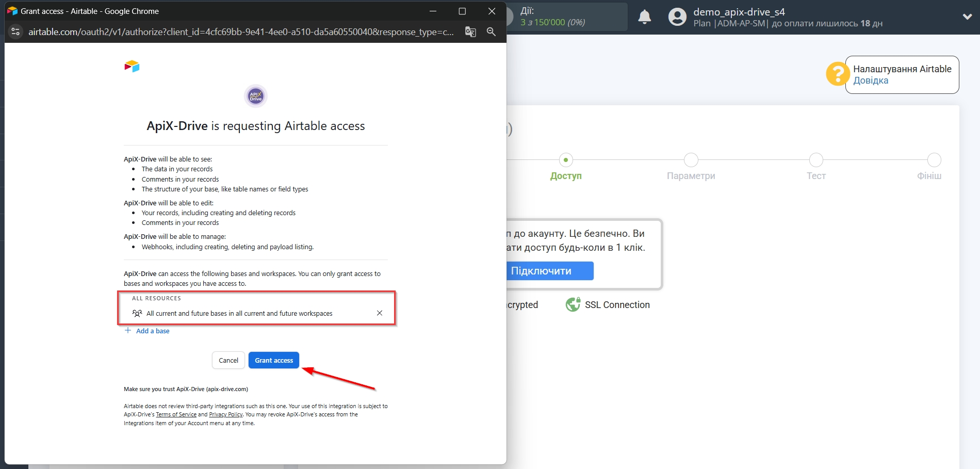980x469 pixels.
Task: Open notifications bell in ApiX-Drive
Action: point(645,17)
